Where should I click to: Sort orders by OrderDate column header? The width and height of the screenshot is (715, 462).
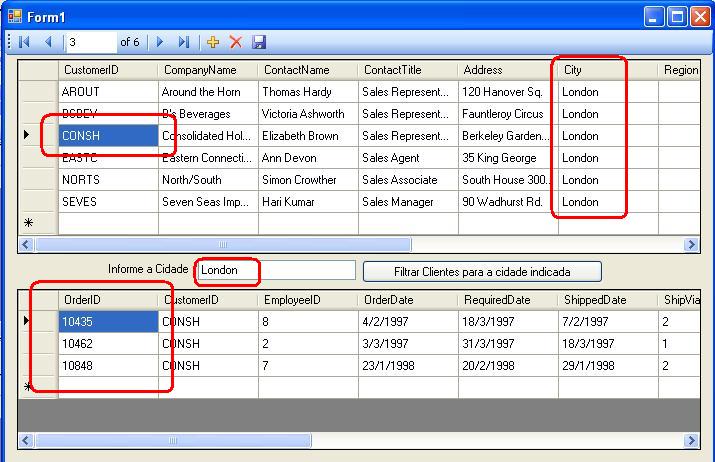pyautogui.click(x=407, y=300)
